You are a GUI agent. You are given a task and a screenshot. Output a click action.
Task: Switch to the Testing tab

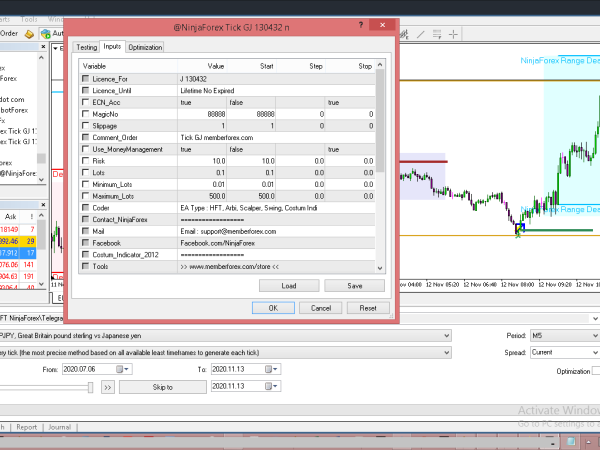(87, 47)
